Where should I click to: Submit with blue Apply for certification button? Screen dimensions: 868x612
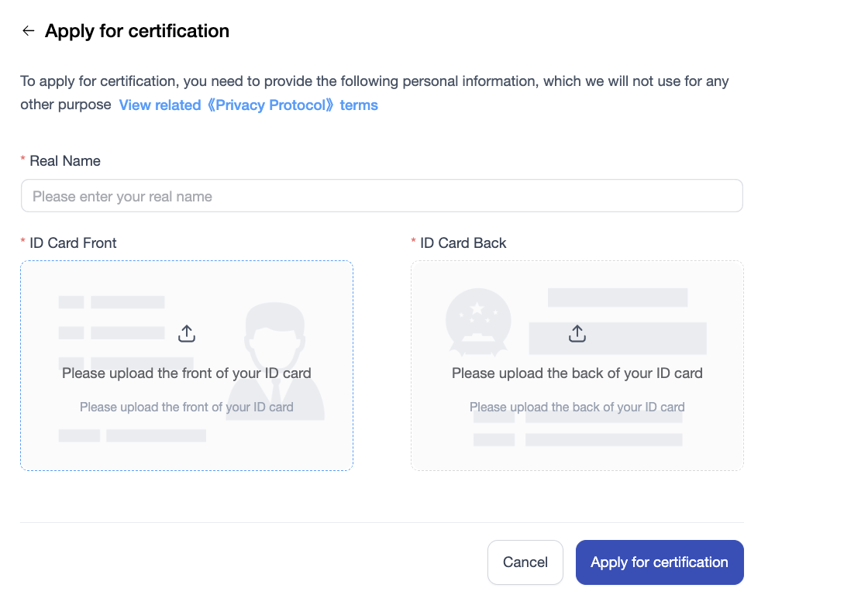click(660, 562)
